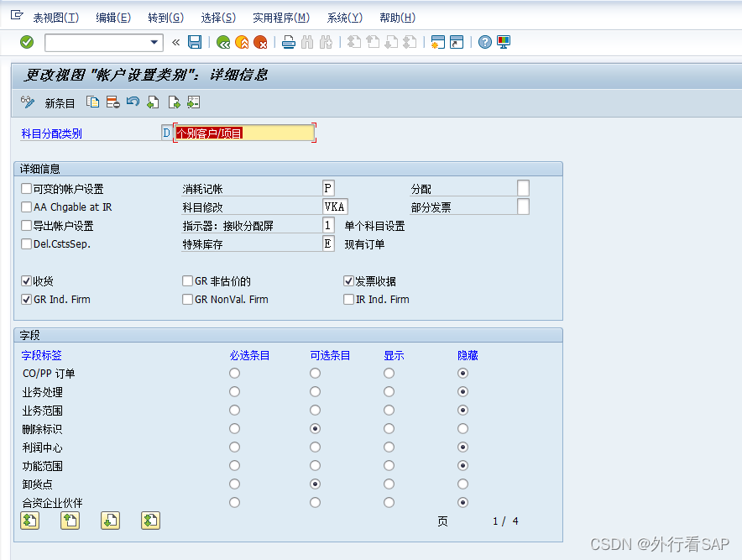Click the 必选条目 column header
The height and width of the screenshot is (560, 742).
(x=249, y=355)
